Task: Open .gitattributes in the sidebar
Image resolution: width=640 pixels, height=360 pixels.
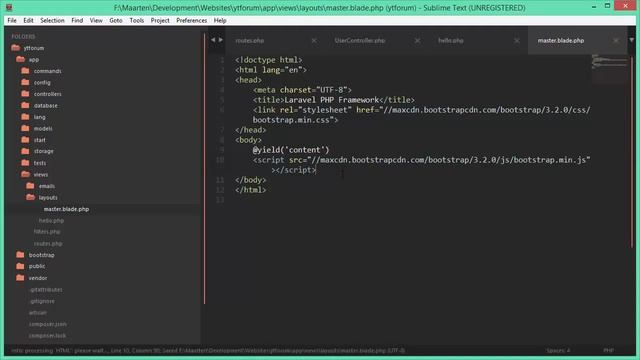Action: [x=46, y=289]
